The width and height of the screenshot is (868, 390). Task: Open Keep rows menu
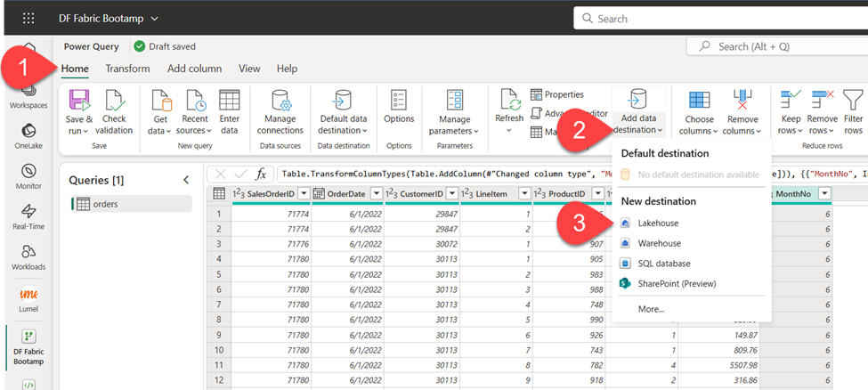coord(790,112)
